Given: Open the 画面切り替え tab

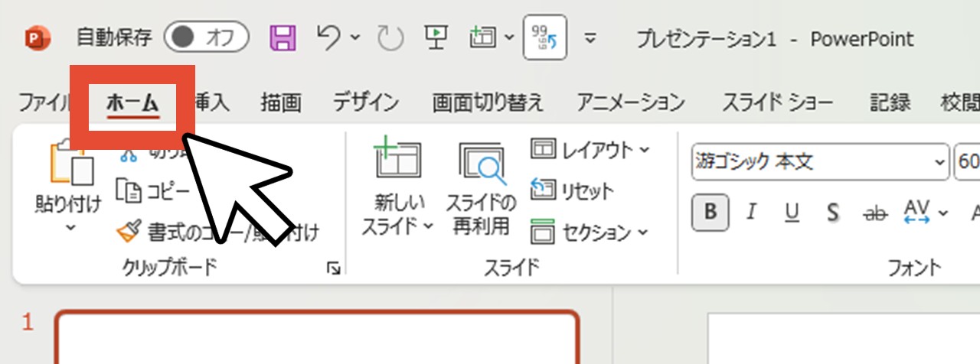Looking at the screenshot, I should pyautogui.click(x=488, y=102).
